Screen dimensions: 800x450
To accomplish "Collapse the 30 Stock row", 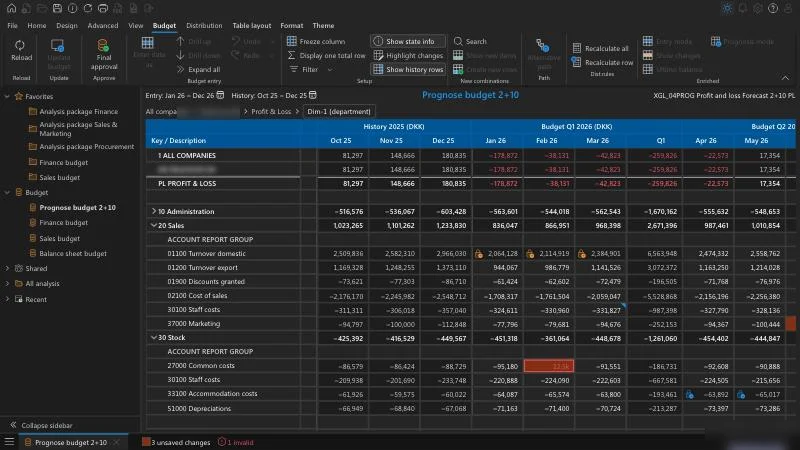I will pyautogui.click(x=154, y=337).
